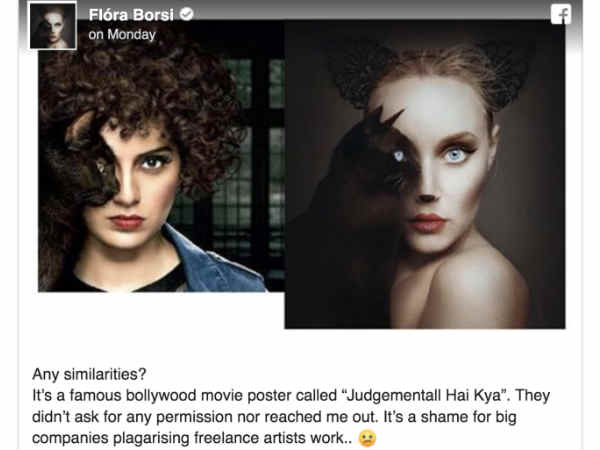Image resolution: width=600 pixels, height=450 pixels.
Task: Click the Facebook logo icon
Action: 561,15
